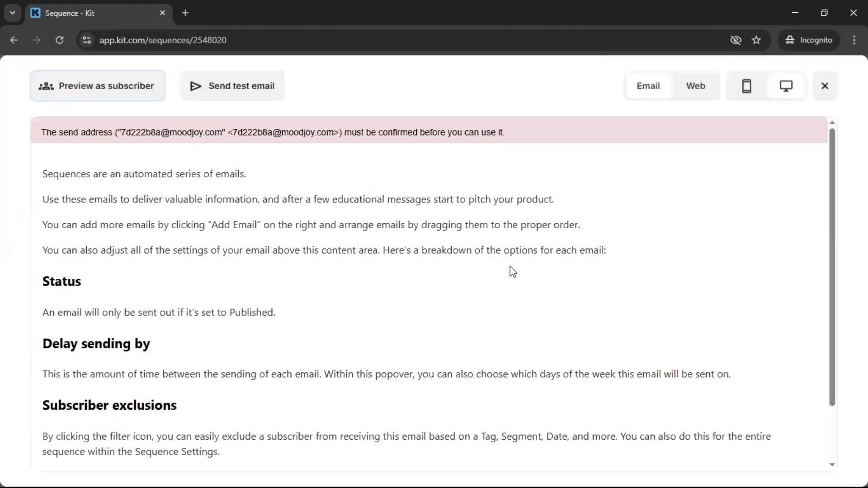Close the sequence preview with the X
This screenshot has width=868, height=488.
[825, 86]
